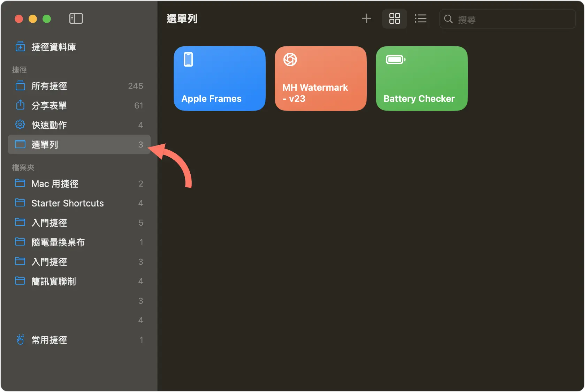Minimize window with yellow button
Screen dimensions: 585x392
point(33,19)
